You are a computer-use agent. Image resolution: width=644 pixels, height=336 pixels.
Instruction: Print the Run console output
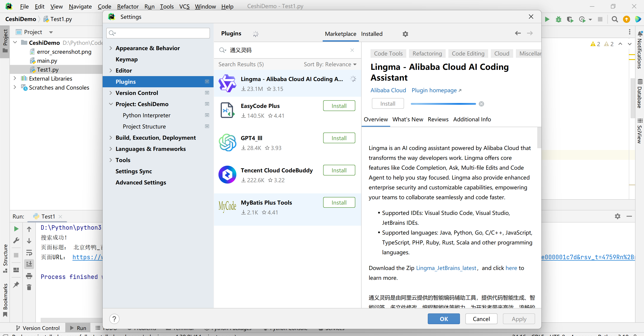click(x=29, y=276)
